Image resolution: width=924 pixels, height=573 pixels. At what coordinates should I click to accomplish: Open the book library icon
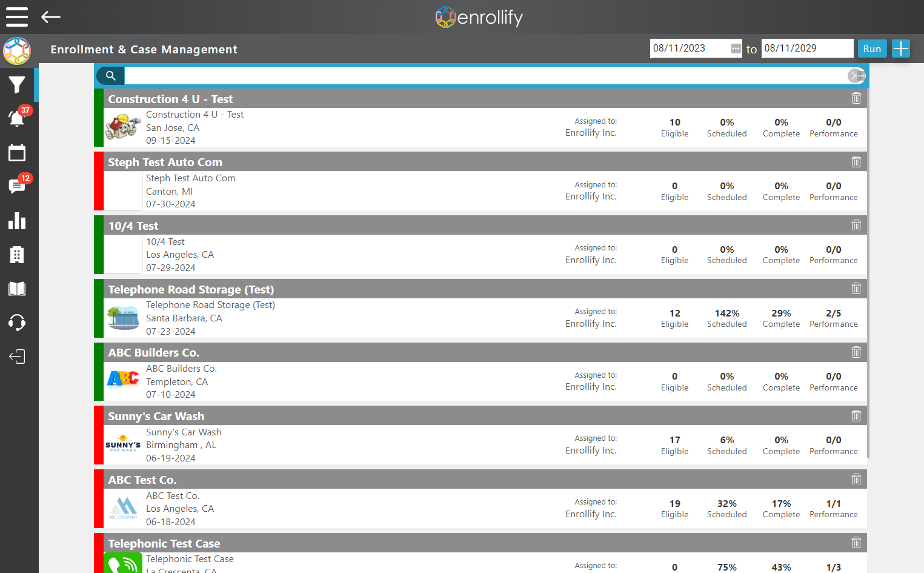(17, 289)
